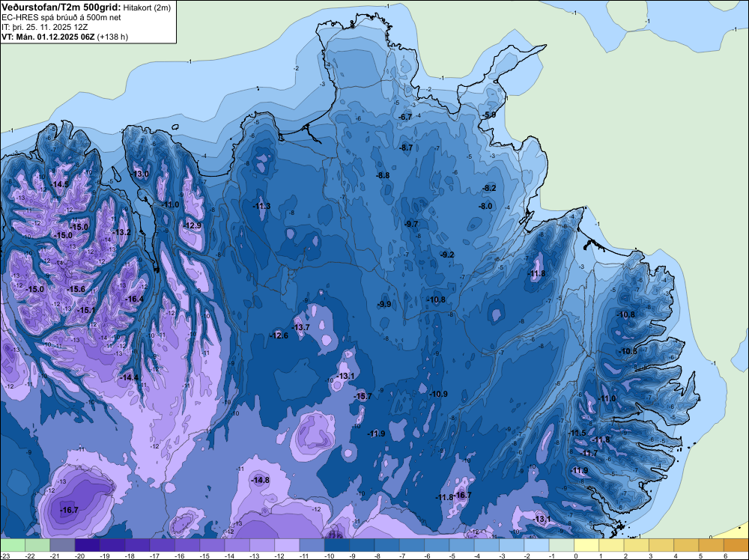Click the Veðurstofan/T2m 500grid title text
The width and height of the screenshot is (749, 560).
click(61, 7)
